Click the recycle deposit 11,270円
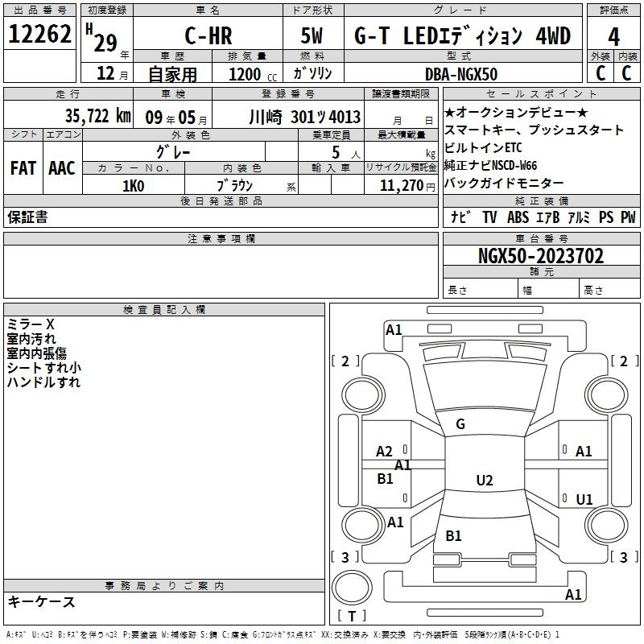This screenshot has height=644, width=644. click(x=407, y=186)
